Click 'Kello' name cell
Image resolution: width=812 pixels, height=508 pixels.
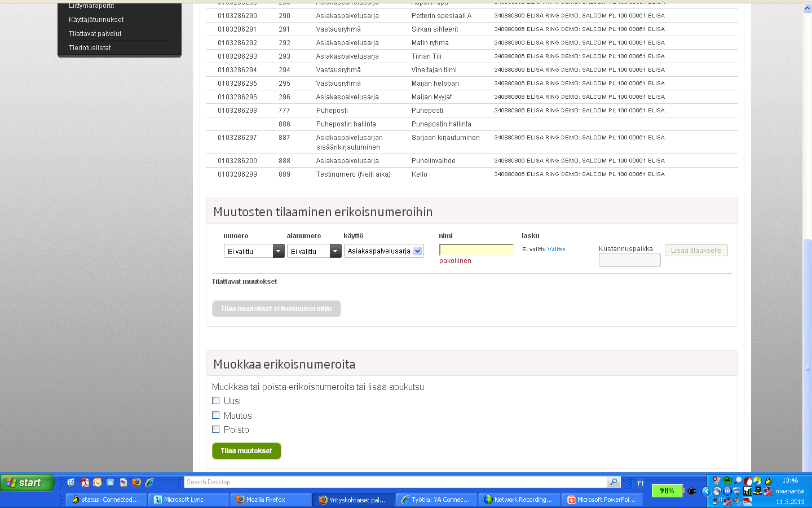[x=420, y=174]
